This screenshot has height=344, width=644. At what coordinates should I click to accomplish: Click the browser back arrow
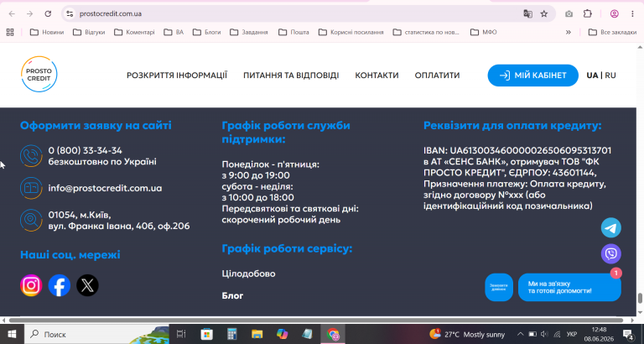[12, 13]
